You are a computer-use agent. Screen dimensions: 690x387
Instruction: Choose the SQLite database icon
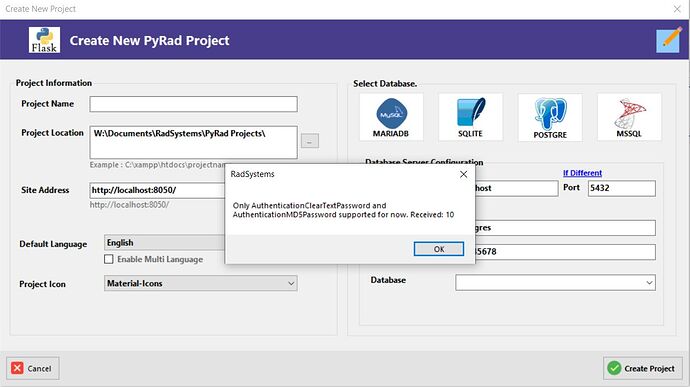(x=470, y=117)
